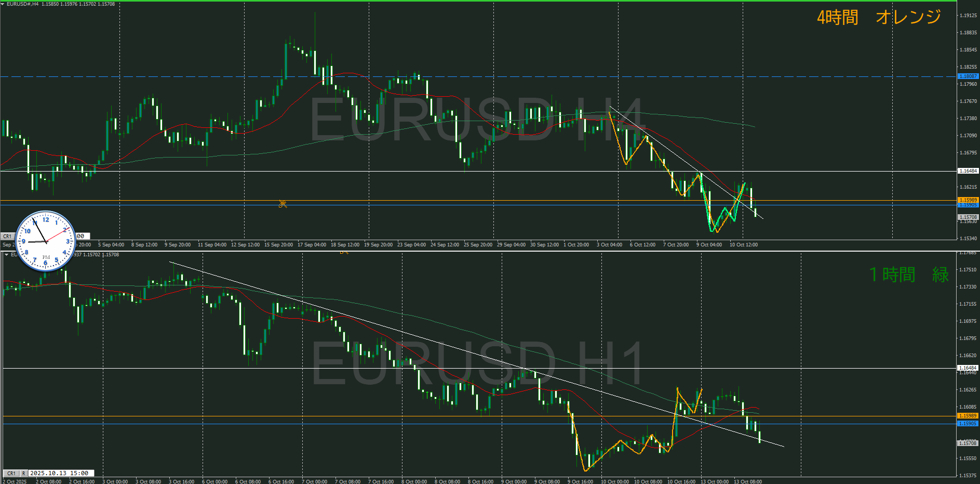The height and width of the screenshot is (484, 980).
Task: Click the white 1.16484 price label in the H4 chart
Action: [968, 171]
